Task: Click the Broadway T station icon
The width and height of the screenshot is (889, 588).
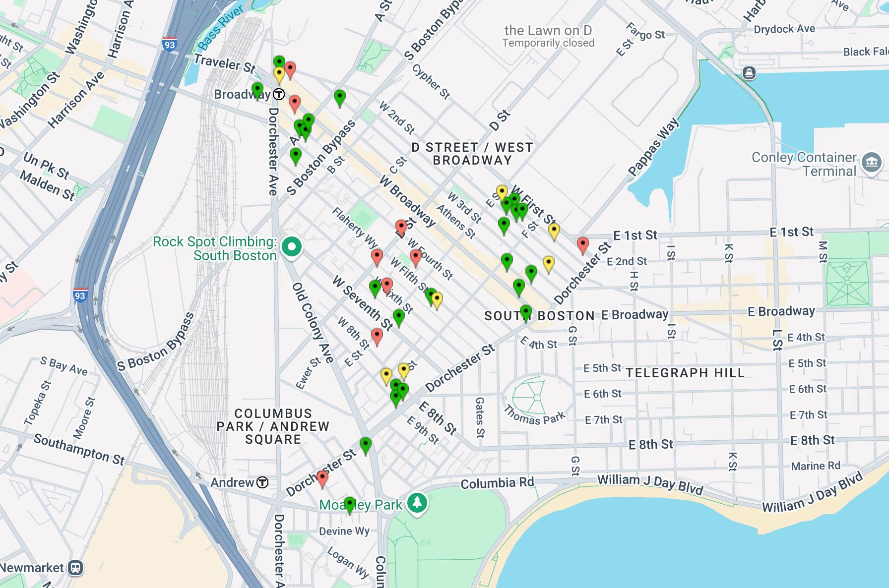Action: pos(279,94)
